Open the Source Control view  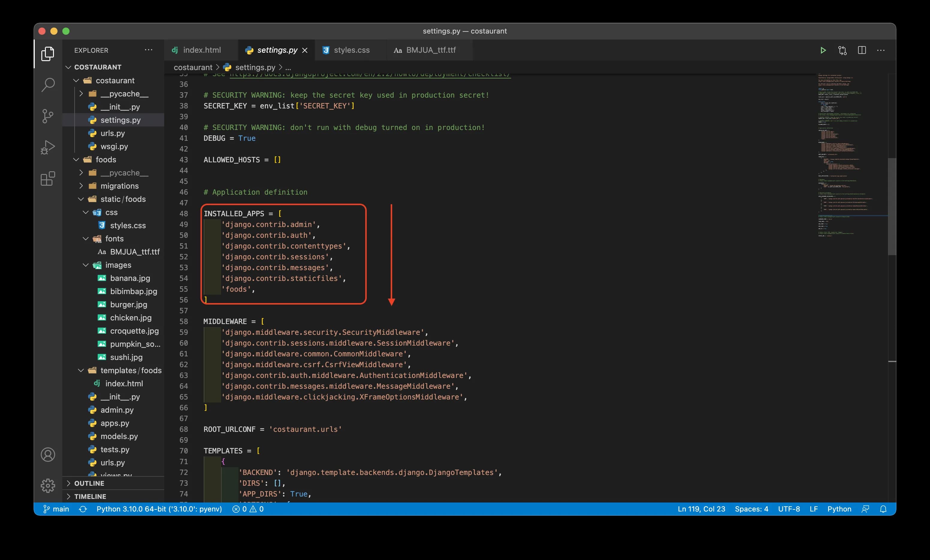48,116
